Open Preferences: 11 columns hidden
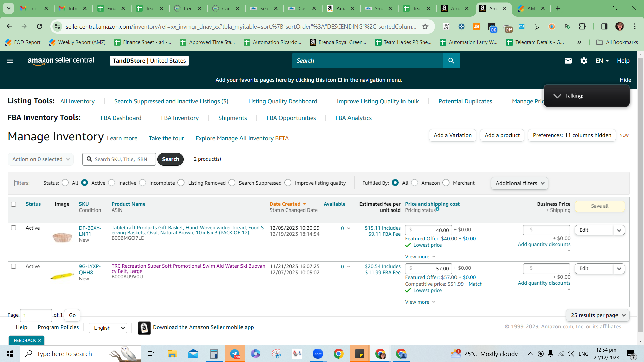Viewport: 644px width, 362px height. click(x=572, y=135)
